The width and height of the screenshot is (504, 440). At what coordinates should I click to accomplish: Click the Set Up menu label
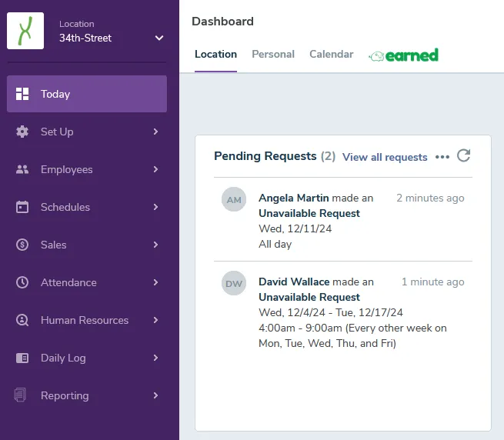[57, 132]
